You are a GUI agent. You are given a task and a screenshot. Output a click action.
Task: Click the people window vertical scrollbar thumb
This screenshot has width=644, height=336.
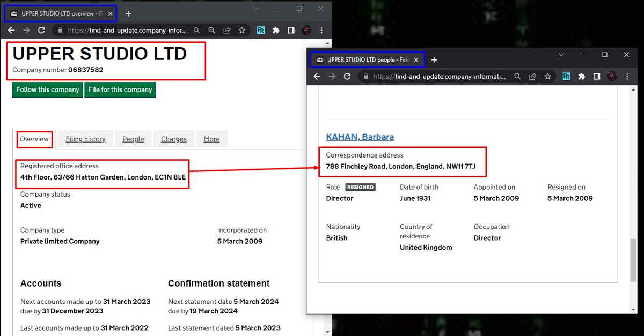pos(633,260)
